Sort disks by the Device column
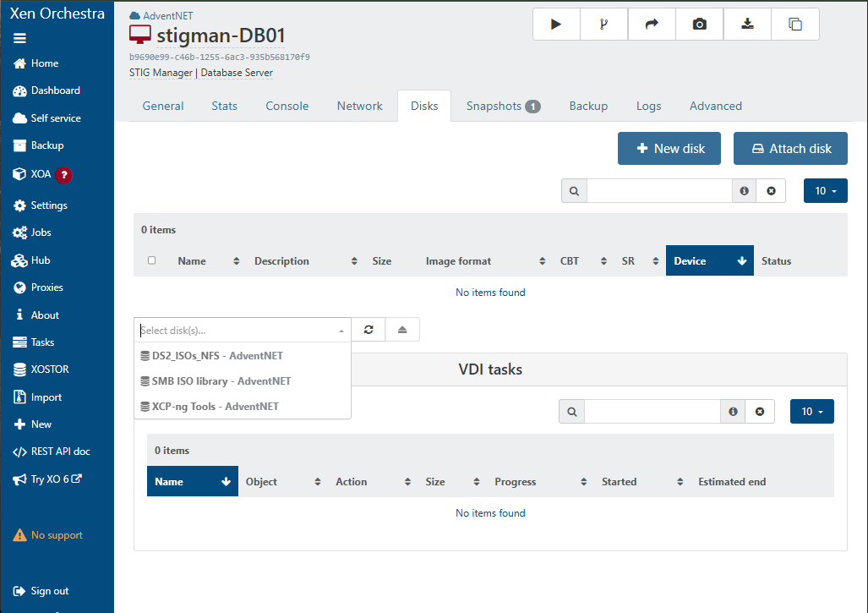This screenshot has height=613, width=868. point(708,261)
